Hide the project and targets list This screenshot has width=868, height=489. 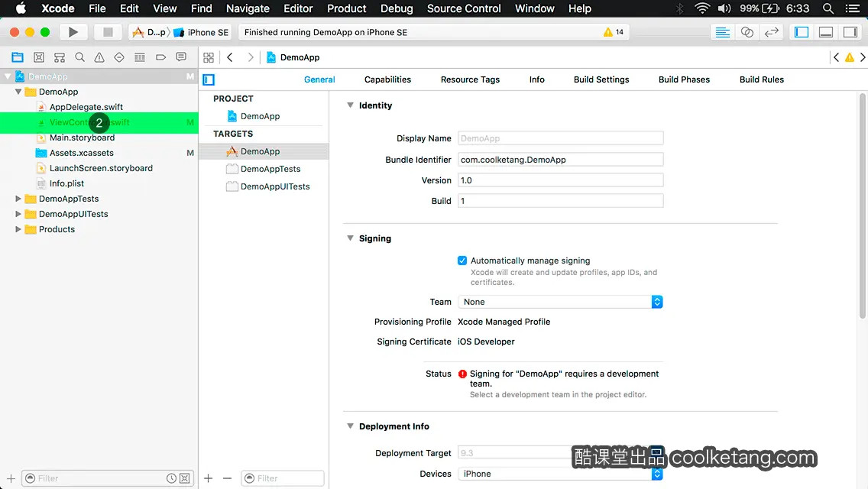209,79
